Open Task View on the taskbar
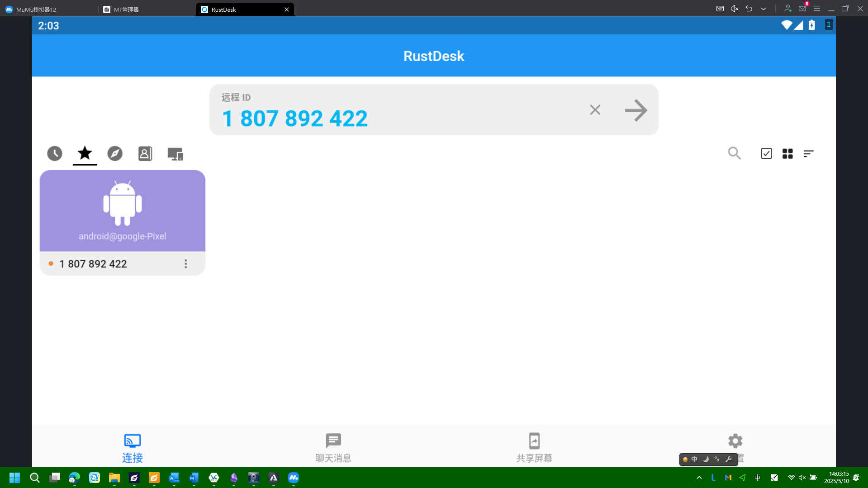This screenshot has height=488, width=868. (x=55, y=478)
